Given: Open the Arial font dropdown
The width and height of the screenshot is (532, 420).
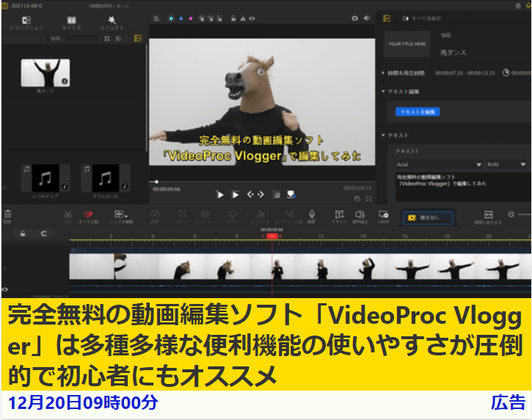Looking at the screenshot, I should tap(439, 164).
